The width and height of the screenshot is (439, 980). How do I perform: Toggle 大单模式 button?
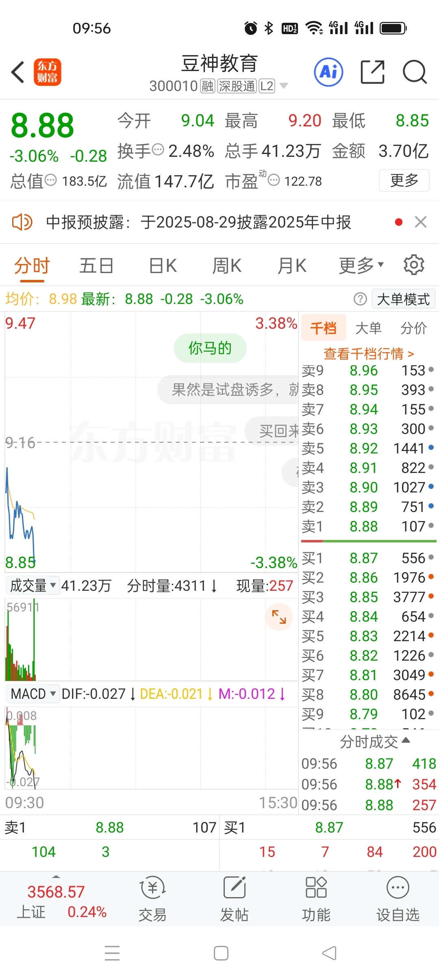tap(403, 299)
